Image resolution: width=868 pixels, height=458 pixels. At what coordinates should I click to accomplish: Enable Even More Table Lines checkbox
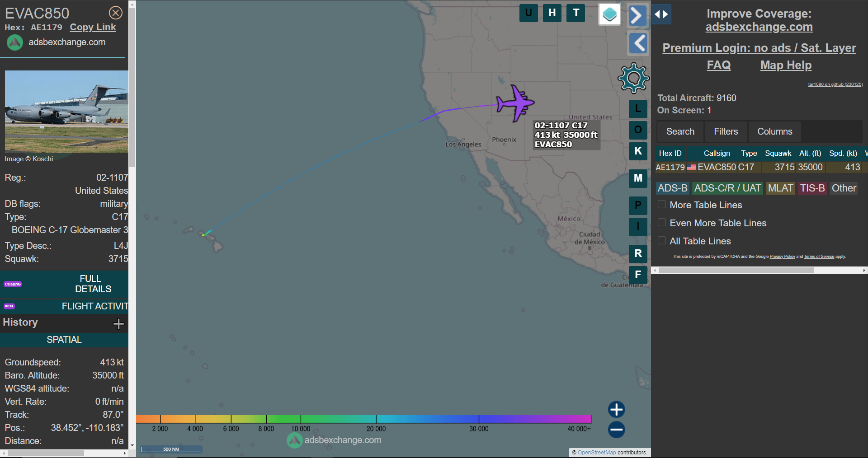(661, 223)
